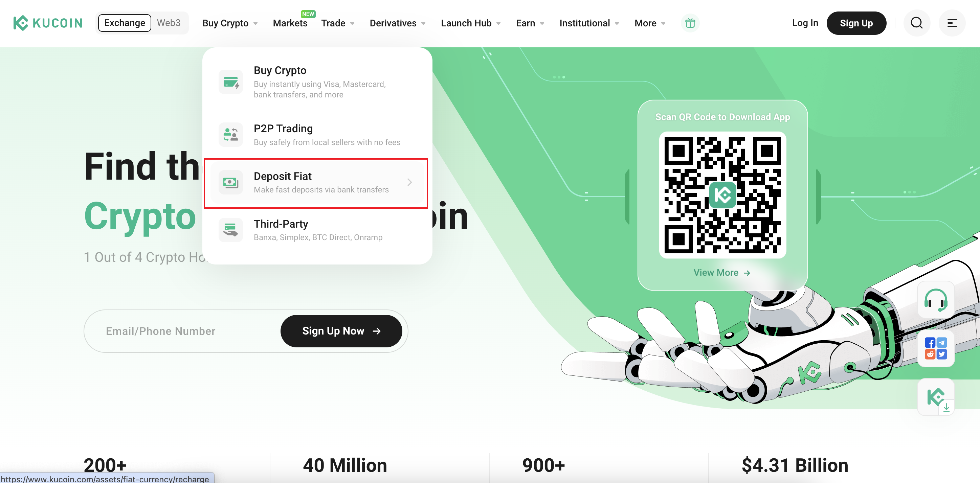Switch to Web3 mode

(169, 23)
